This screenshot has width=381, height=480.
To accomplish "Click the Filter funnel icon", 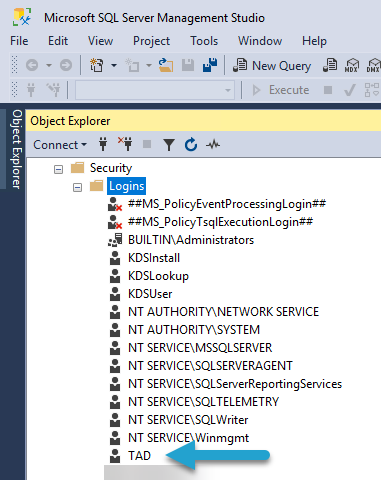I will 169,145.
